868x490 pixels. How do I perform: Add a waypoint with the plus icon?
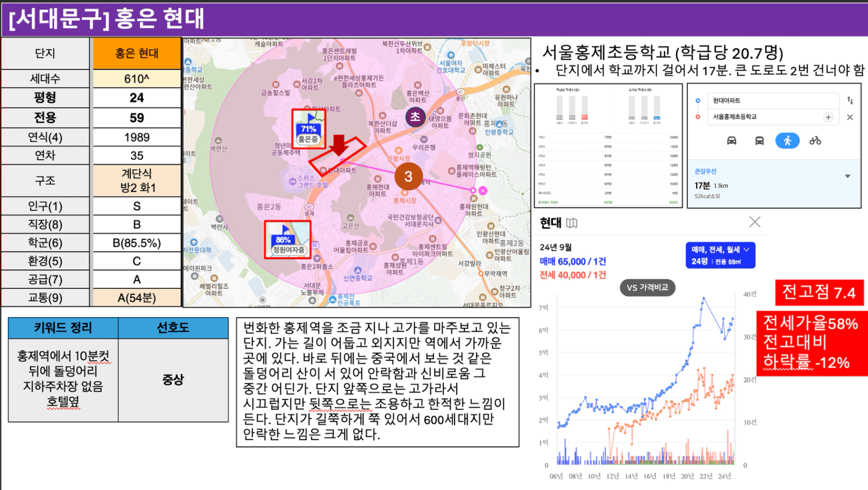[x=828, y=117]
